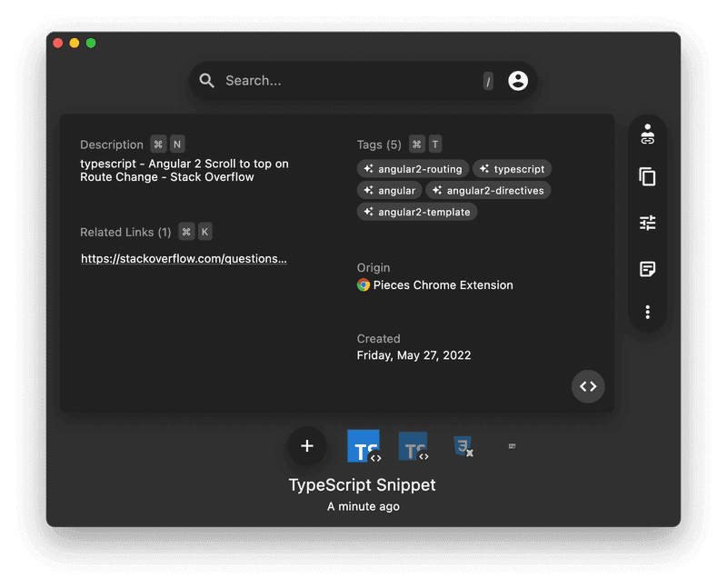Click the Origin label
This screenshot has height=588, width=727.
(x=373, y=267)
